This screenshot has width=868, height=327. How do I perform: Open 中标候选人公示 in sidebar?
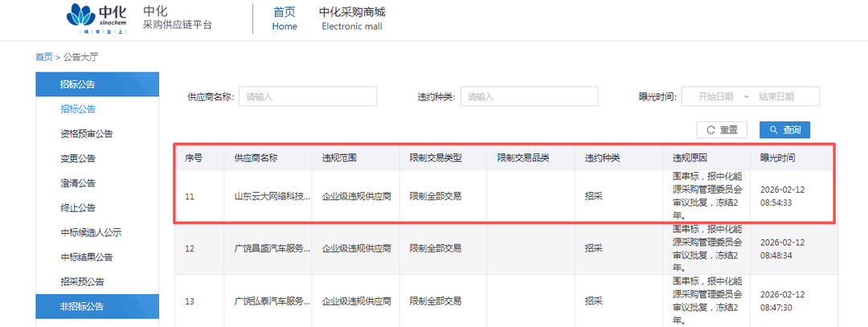(x=91, y=233)
